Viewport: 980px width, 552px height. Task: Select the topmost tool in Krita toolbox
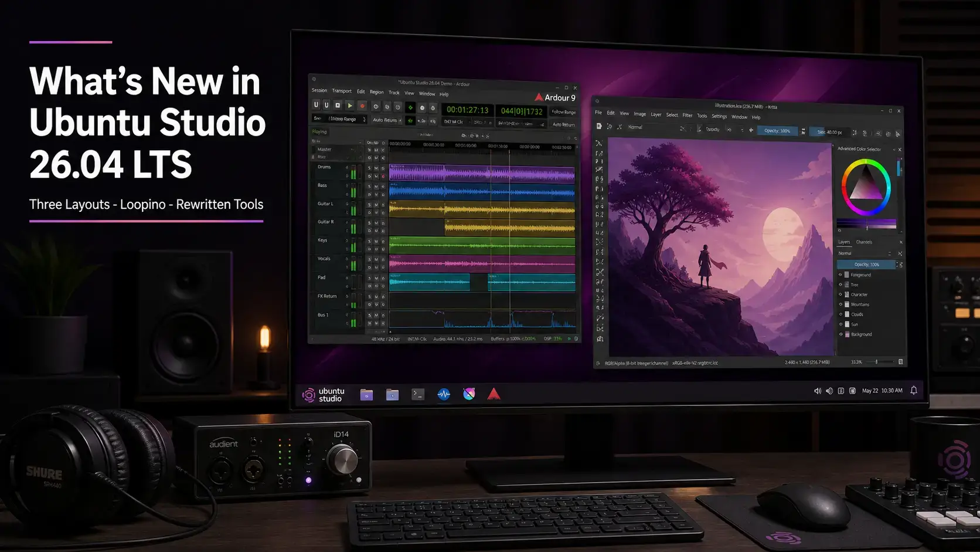(599, 144)
